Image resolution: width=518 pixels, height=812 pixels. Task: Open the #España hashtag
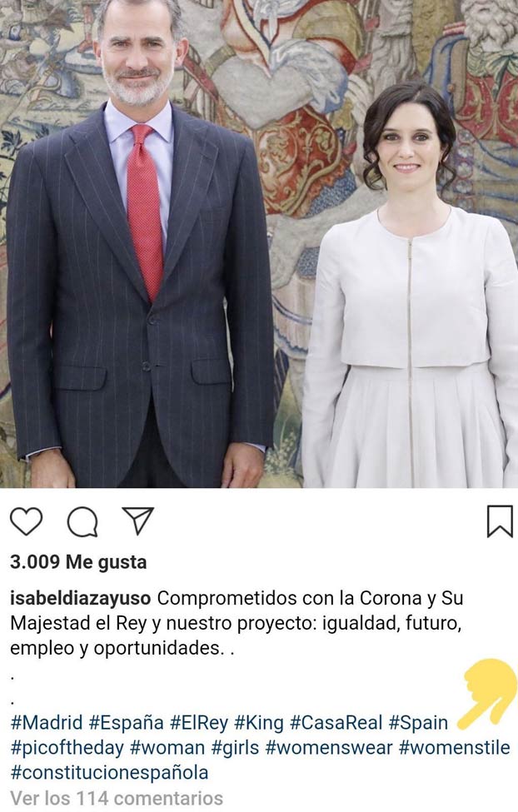(x=127, y=722)
